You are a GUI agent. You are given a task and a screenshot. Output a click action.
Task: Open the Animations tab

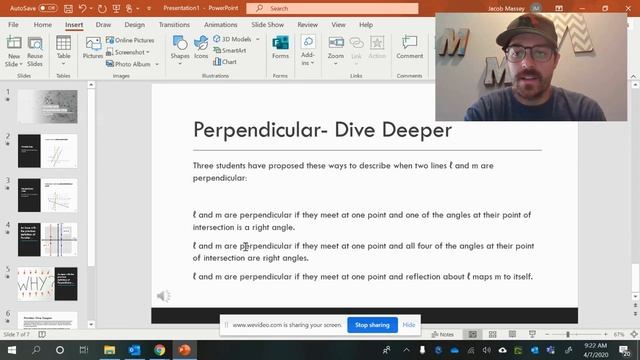click(220, 24)
